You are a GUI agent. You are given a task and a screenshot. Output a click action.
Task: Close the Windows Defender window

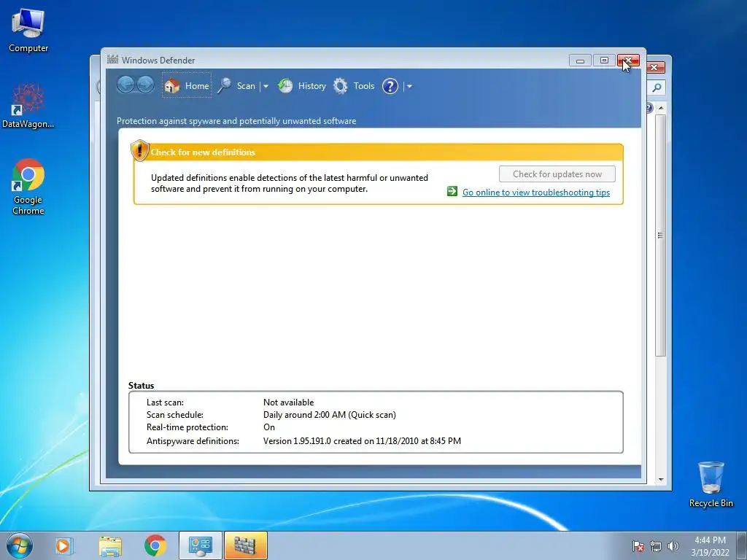point(628,61)
